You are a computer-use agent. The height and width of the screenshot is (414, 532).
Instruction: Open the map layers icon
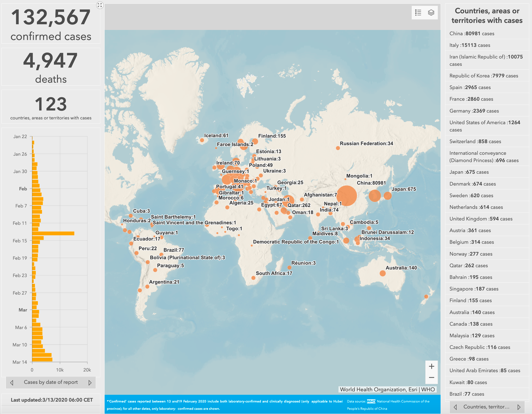click(x=431, y=13)
